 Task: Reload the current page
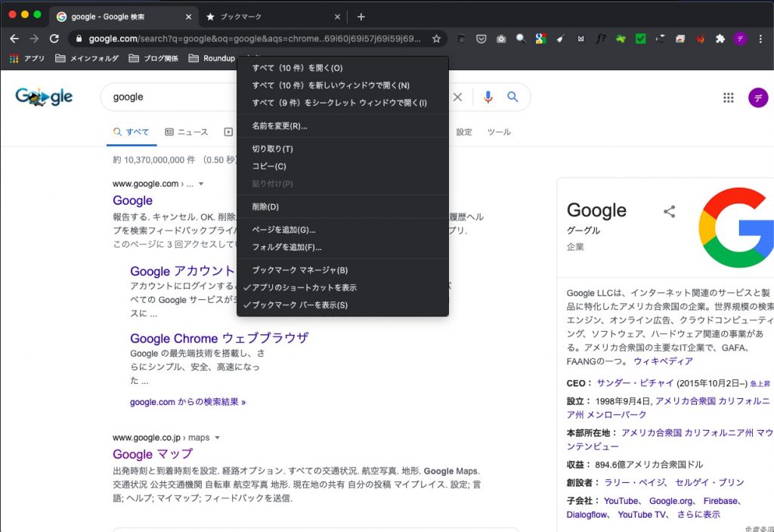coord(54,39)
